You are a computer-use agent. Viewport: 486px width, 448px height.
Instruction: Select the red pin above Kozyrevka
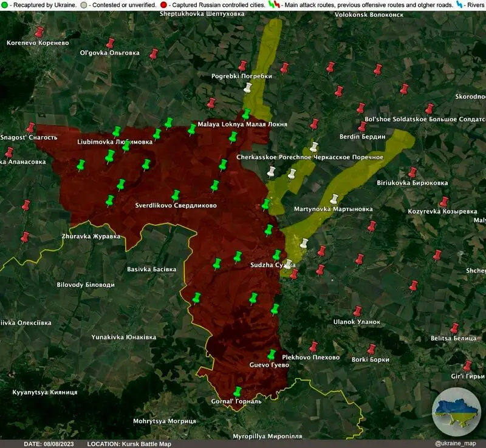(x=444, y=202)
